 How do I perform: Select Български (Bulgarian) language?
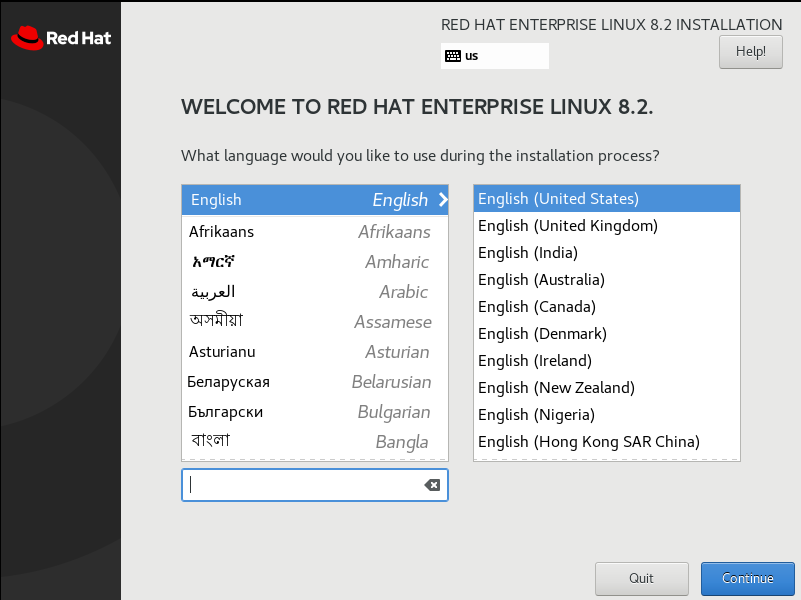[x=315, y=412]
